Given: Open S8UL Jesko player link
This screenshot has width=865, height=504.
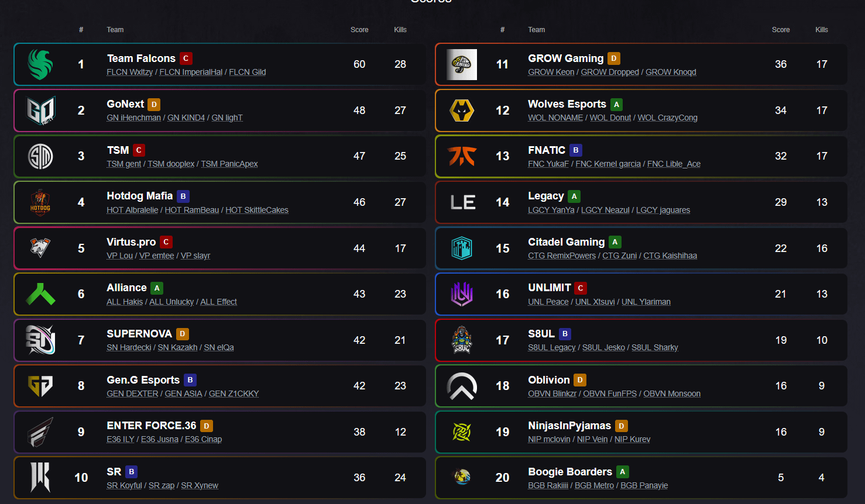Looking at the screenshot, I should [x=603, y=348].
